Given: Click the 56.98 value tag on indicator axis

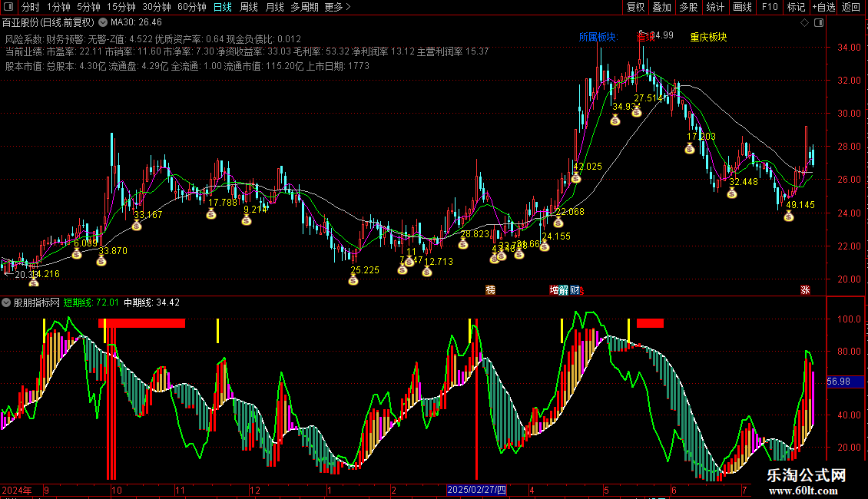Looking at the screenshot, I should (x=844, y=382).
